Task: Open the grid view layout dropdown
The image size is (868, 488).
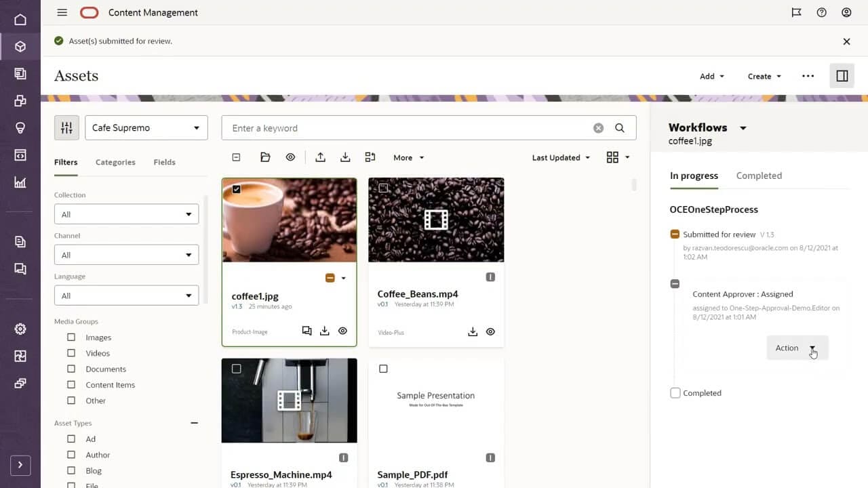Action: 618,157
